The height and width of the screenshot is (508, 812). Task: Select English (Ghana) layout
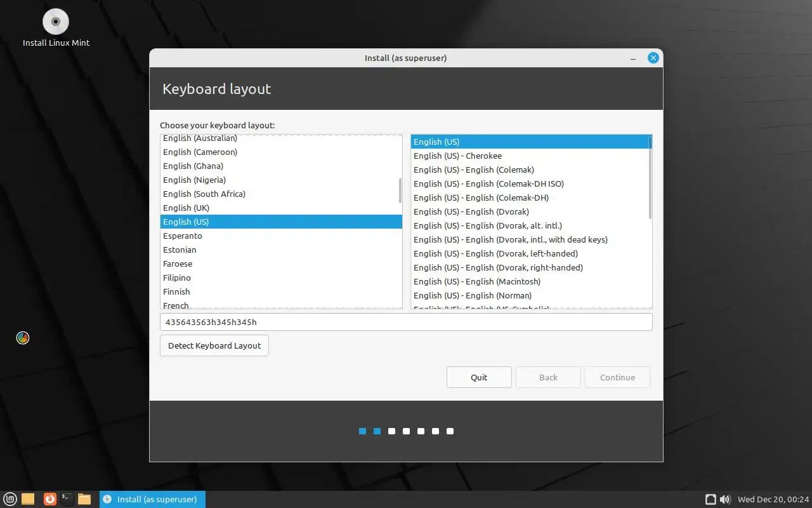click(x=281, y=166)
